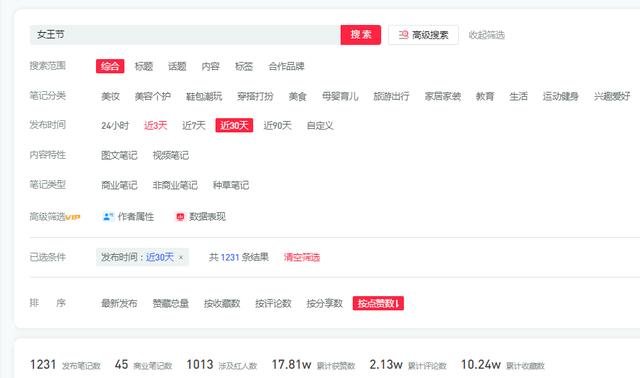Click the 1231 发布笔记数 statistic

65,365
